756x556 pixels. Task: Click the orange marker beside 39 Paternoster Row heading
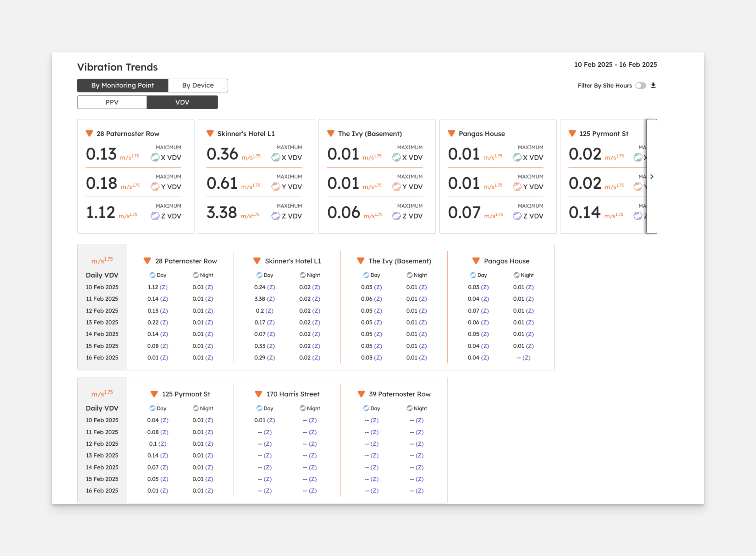point(361,394)
